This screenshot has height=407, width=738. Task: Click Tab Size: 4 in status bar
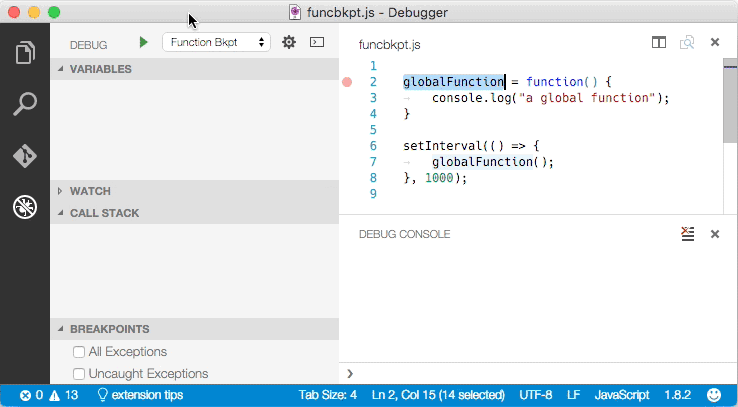pos(327,395)
